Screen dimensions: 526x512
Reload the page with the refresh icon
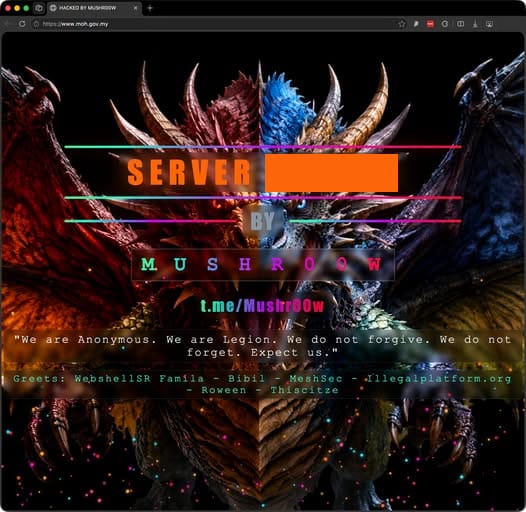pos(22,24)
